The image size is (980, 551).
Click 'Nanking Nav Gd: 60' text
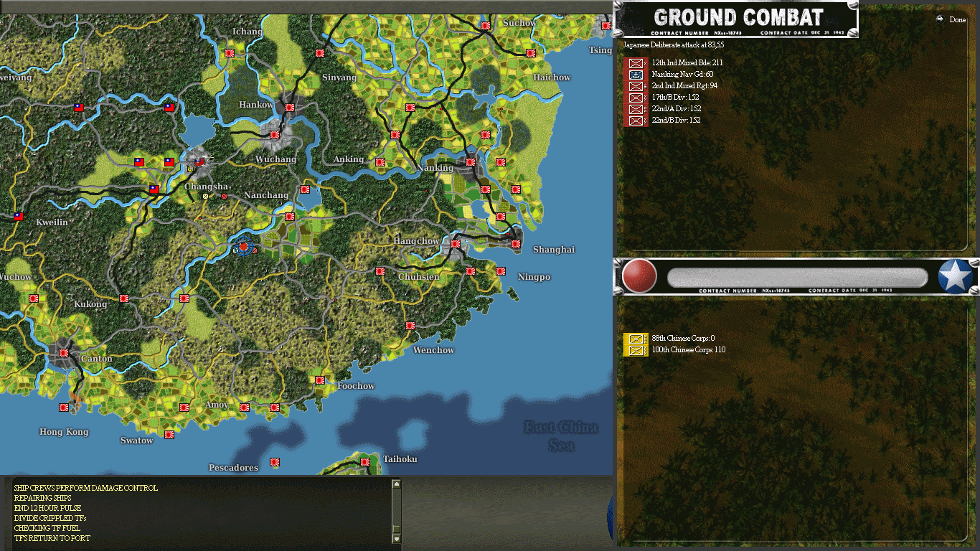click(682, 75)
